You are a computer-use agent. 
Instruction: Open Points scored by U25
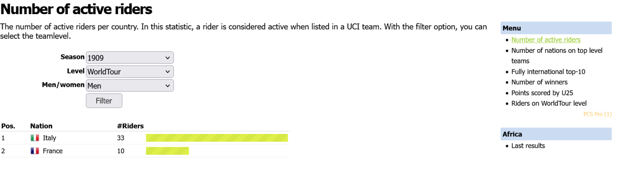542,93
